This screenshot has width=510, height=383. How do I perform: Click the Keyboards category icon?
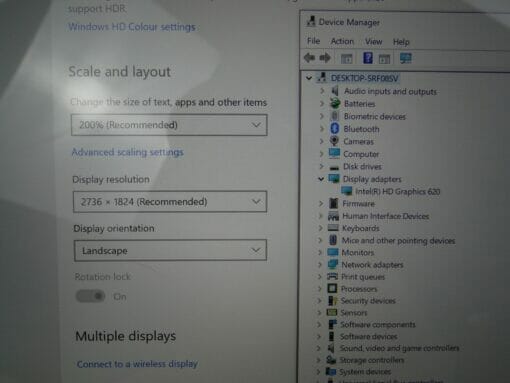pyautogui.click(x=333, y=228)
